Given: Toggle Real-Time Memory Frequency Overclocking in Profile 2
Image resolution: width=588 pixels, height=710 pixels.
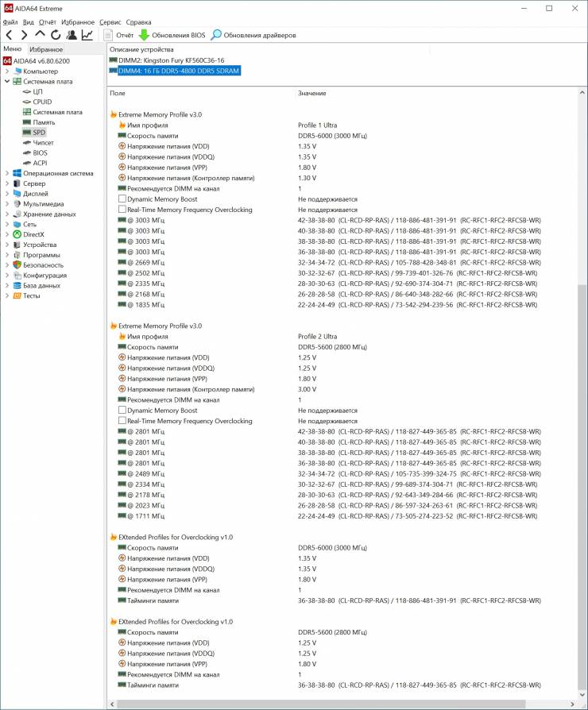Looking at the screenshot, I should [x=122, y=421].
